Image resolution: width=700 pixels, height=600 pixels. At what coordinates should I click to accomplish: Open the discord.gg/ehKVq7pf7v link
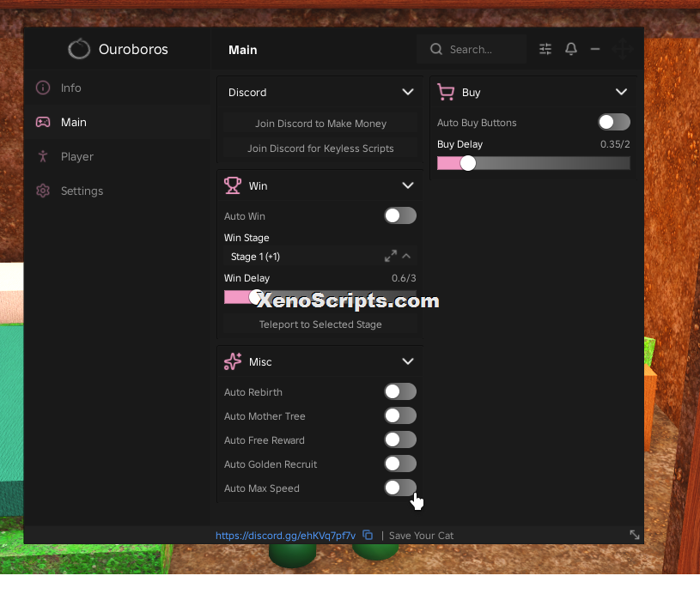pyautogui.click(x=285, y=535)
